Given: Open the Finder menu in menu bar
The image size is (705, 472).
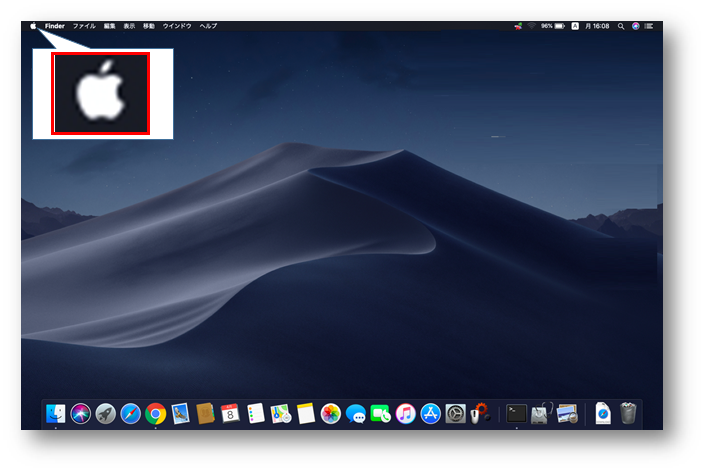Looking at the screenshot, I should (x=55, y=26).
